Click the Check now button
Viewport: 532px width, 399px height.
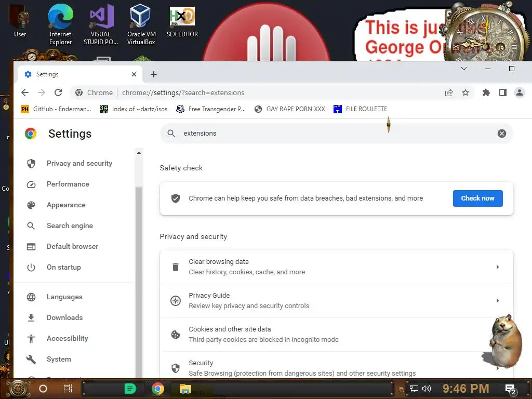tap(478, 198)
